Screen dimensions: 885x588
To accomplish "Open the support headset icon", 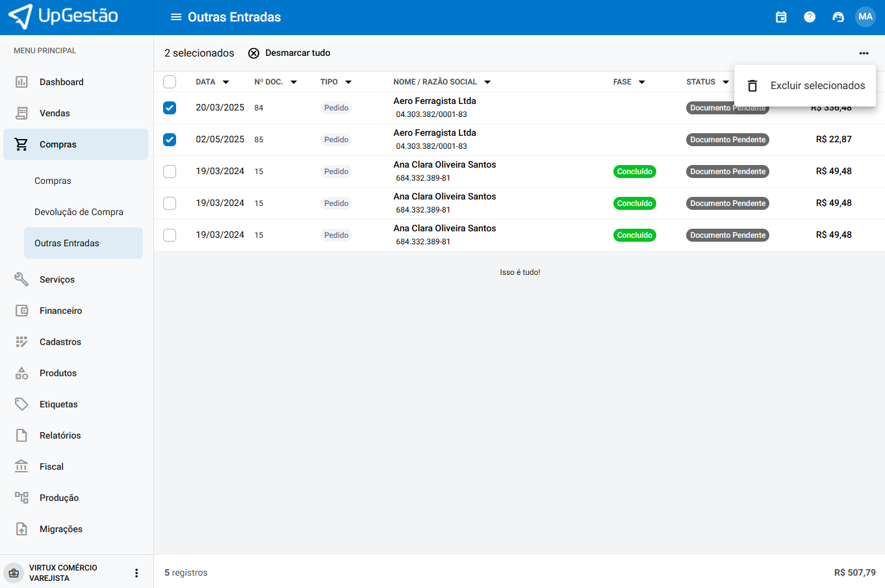I will tap(838, 17).
